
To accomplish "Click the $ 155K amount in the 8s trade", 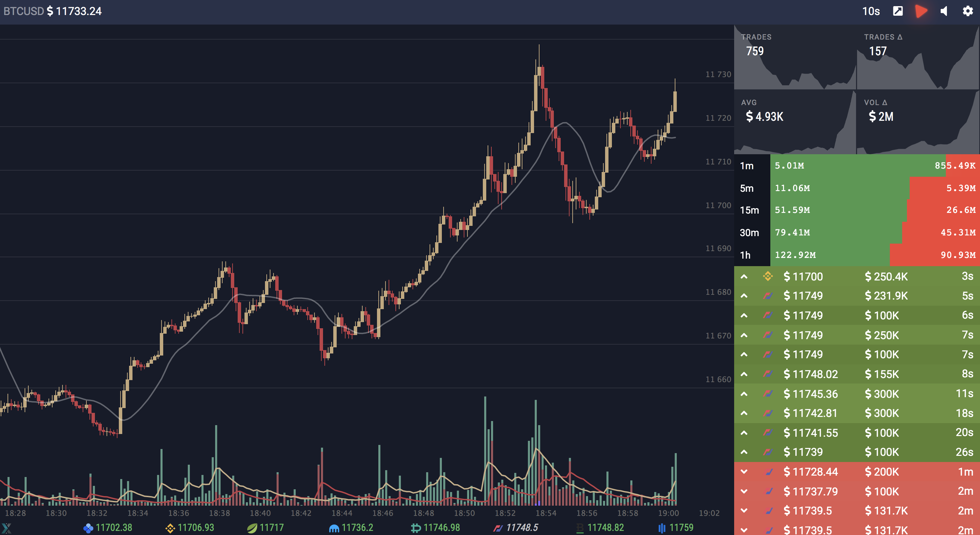I will point(882,374).
